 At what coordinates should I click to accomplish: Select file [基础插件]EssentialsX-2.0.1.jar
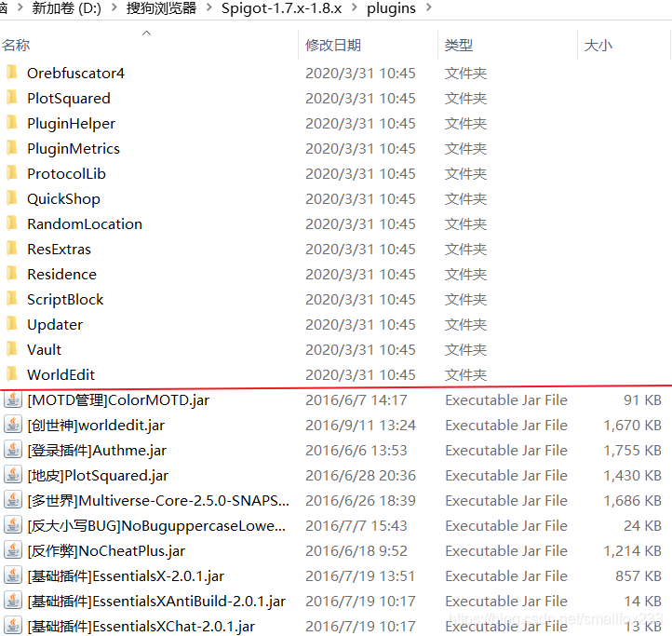point(126,576)
